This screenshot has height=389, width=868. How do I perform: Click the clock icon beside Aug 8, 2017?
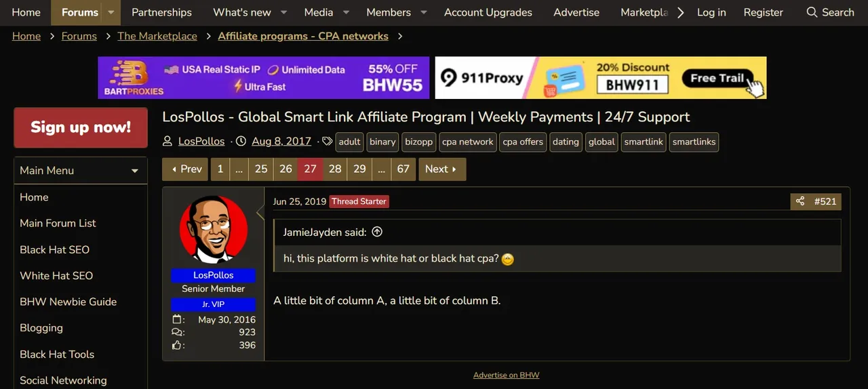click(241, 142)
